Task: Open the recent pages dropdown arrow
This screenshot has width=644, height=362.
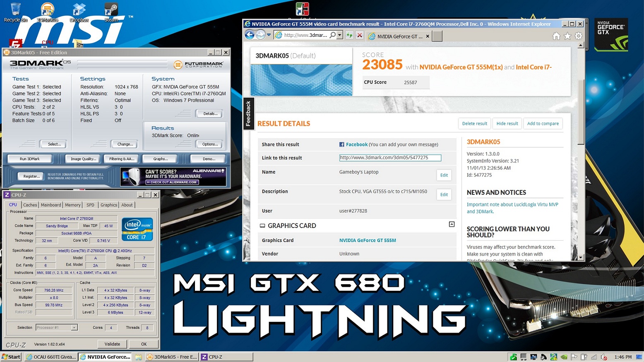Action: [x=269, y=35]
